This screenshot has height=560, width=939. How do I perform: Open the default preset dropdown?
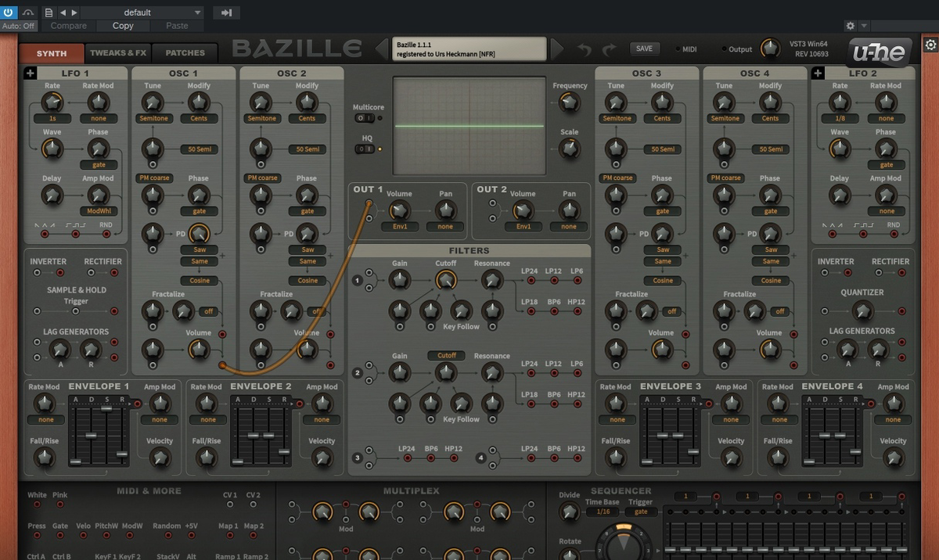pyautogui.click(x=142, y=13)
